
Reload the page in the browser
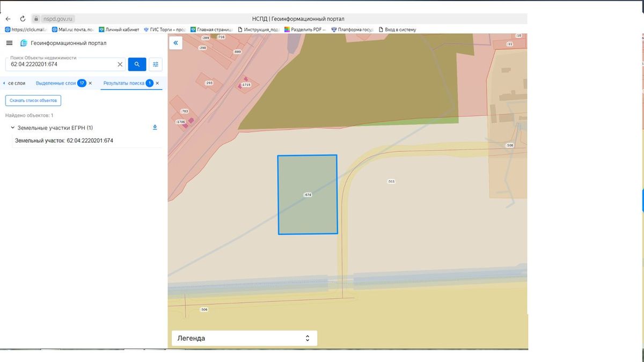pos(23,19)
